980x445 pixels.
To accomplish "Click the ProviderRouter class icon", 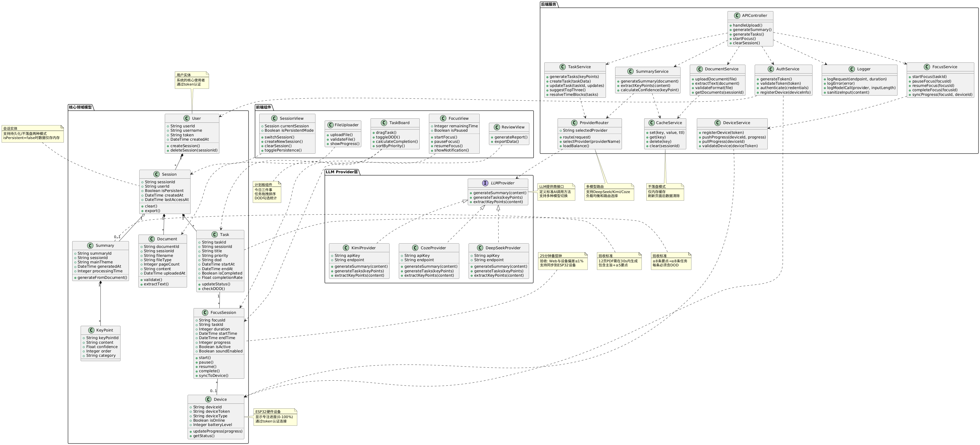I will 574,123.
